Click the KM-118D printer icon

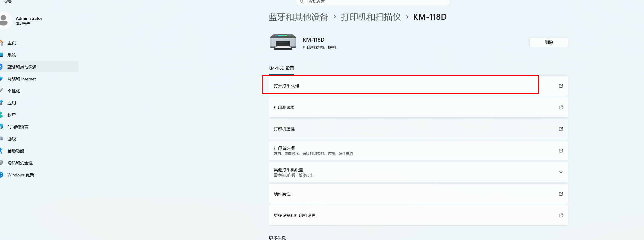[x=283, y=42]
